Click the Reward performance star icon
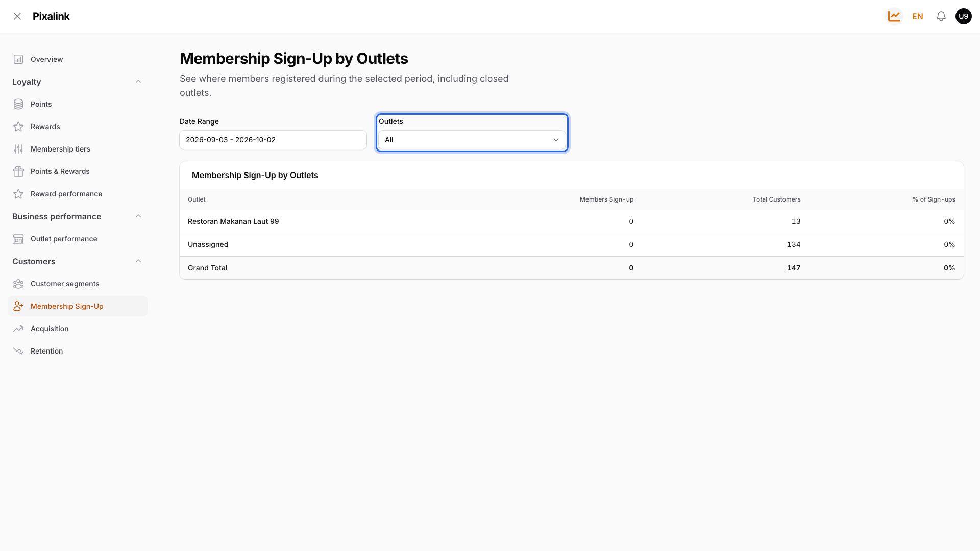 pyautogui.click(x=18, y=194)
